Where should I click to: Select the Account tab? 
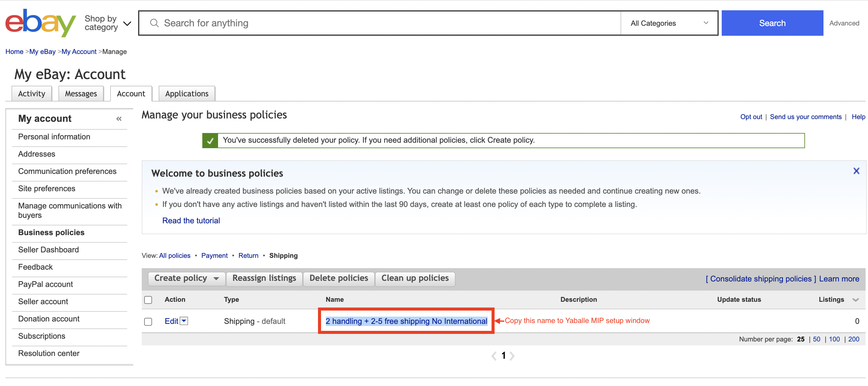pyautogui.click(x=131, y=93)
